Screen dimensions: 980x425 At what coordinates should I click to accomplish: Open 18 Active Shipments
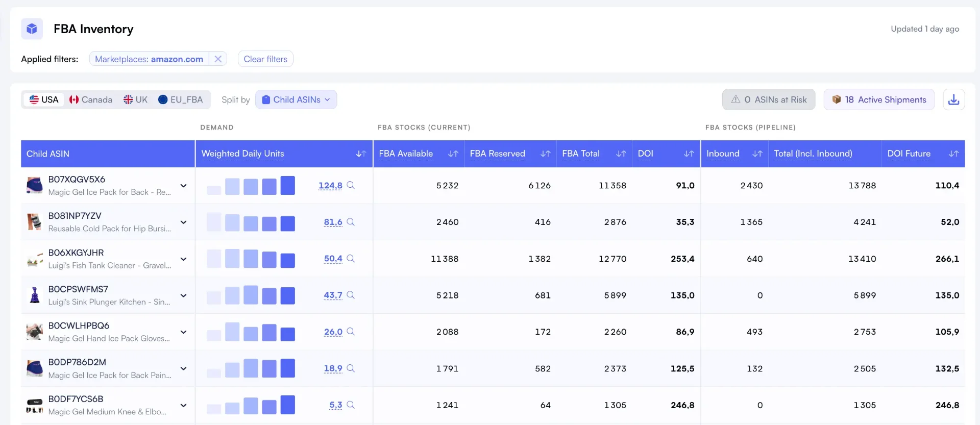[879, 99]
